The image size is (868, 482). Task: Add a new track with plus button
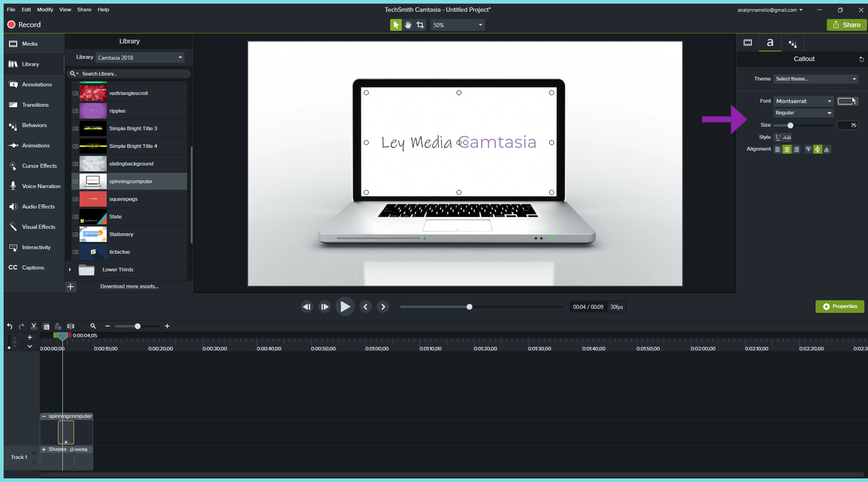(30, 337)
